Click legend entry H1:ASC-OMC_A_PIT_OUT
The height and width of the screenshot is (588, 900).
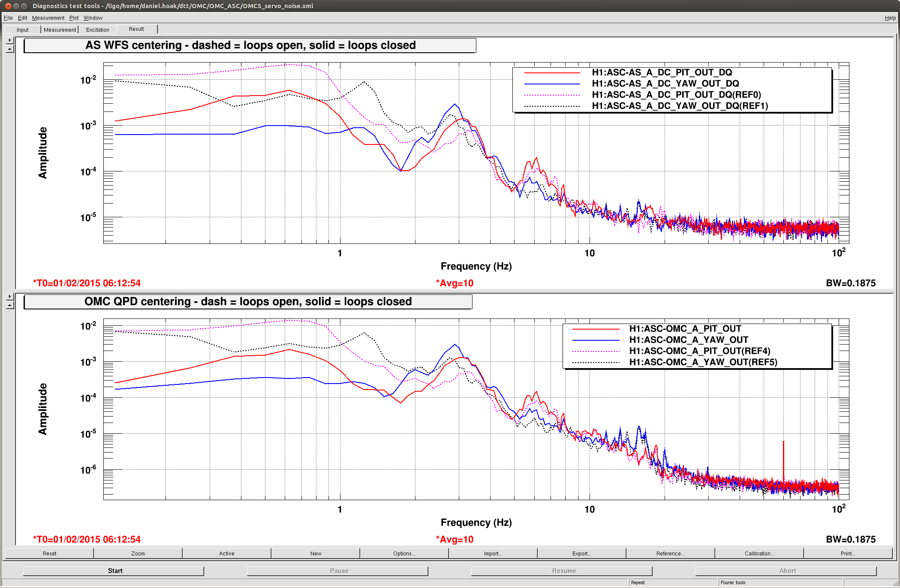point(685,329)
